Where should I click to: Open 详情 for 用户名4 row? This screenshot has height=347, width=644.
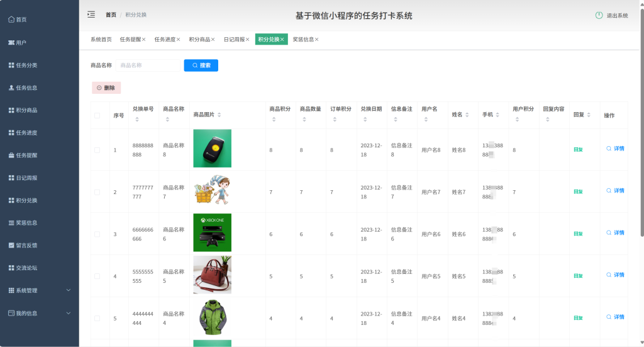pyautogui.click(x=615, y=317)
